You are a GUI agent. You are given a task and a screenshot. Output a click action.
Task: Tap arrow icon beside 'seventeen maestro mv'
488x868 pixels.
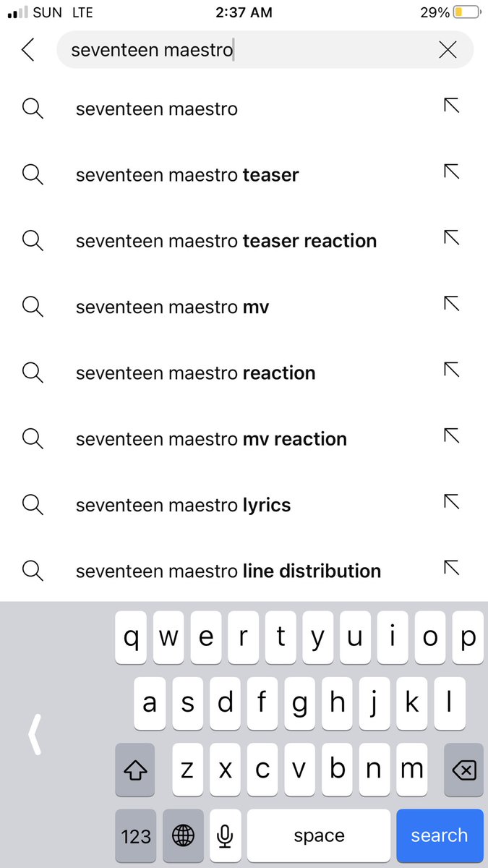point(451,304)
